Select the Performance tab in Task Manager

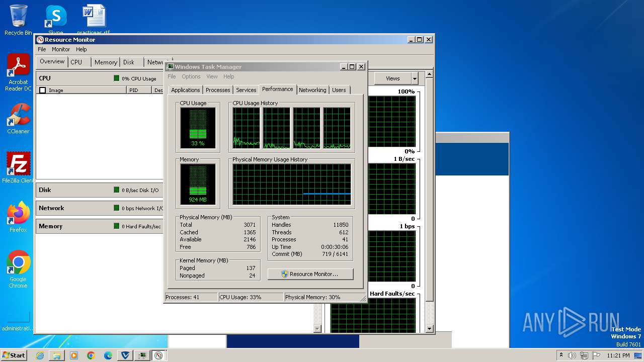point(277,89)
